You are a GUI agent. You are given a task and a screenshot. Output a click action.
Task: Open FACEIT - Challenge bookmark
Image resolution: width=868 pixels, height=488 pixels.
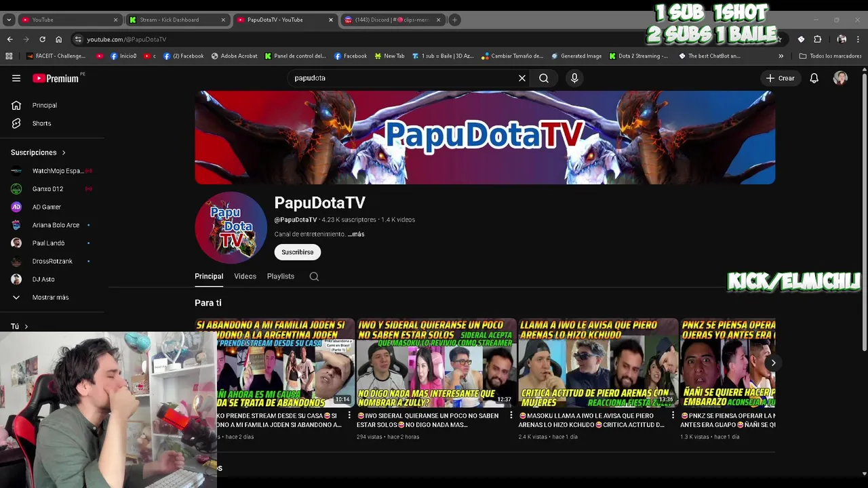pos(56,56)
